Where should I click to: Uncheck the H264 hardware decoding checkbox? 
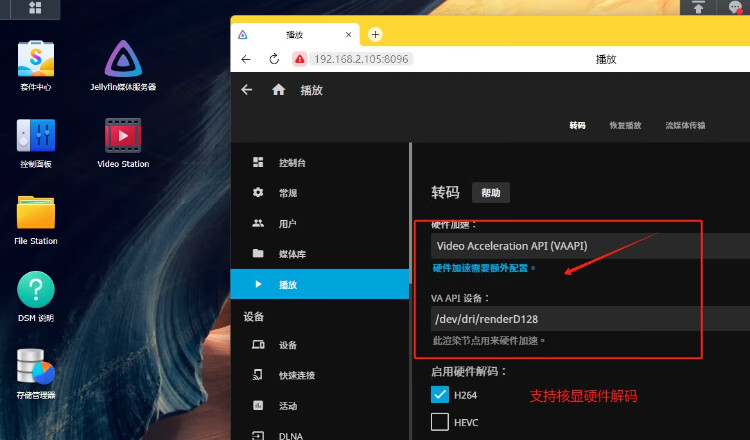tap(439, 395)
